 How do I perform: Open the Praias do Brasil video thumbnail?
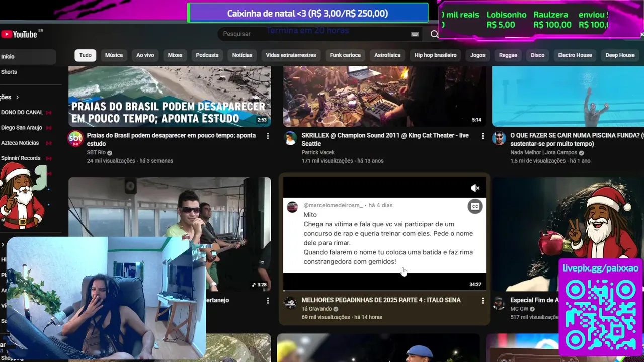170,97
